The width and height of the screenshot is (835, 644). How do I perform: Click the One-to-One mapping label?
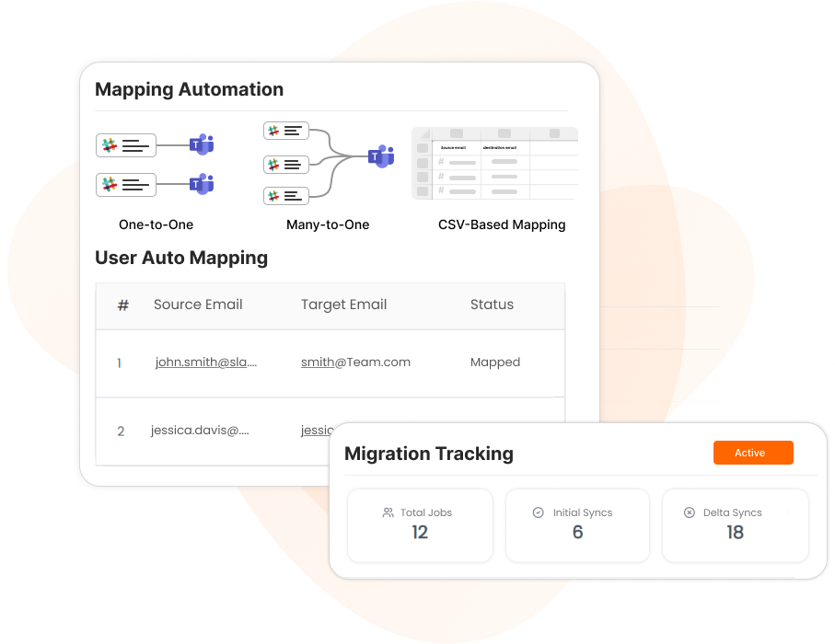click(156, 224)
